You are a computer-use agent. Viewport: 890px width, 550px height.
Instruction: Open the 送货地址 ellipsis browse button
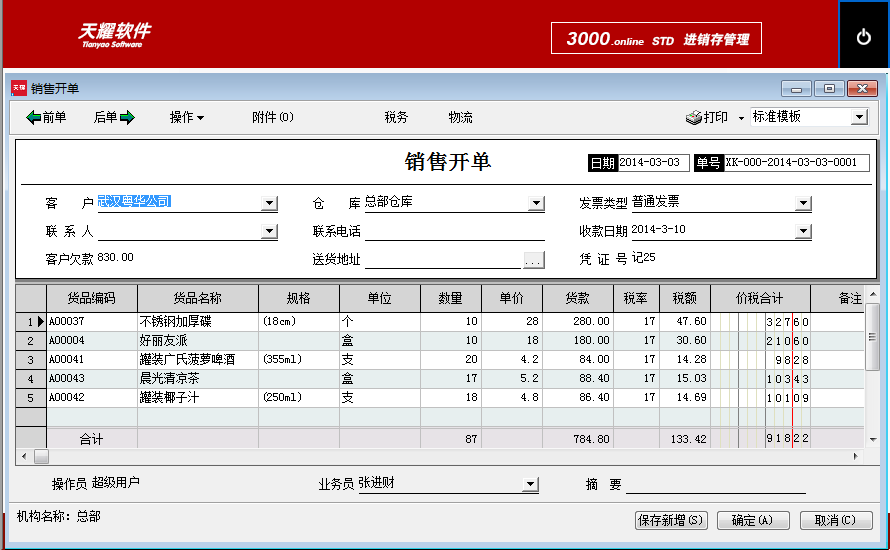533,260
